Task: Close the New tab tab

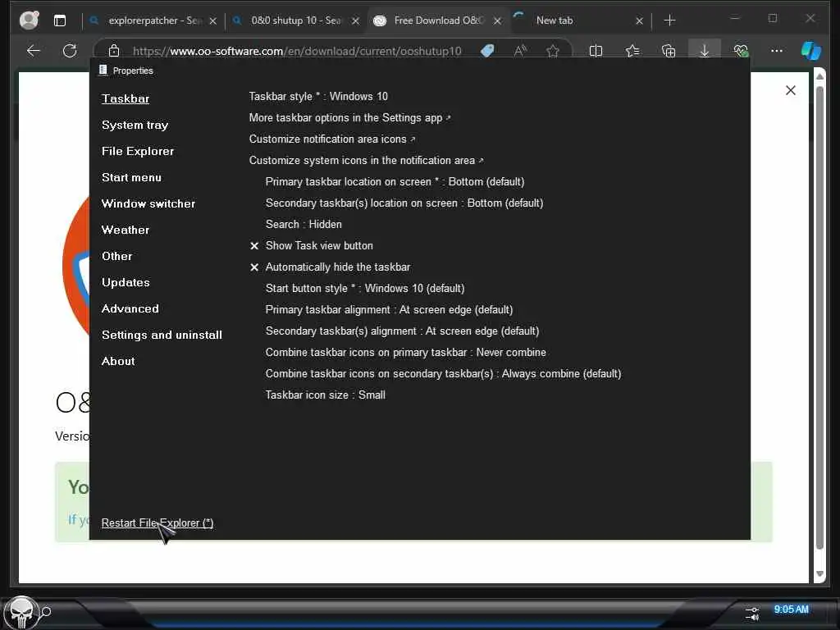Action: pos(639,21)
